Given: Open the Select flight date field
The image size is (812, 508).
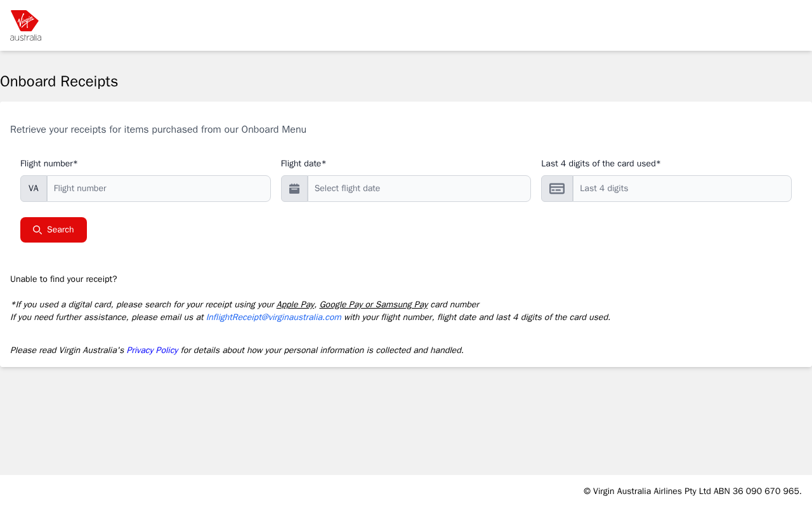Looking at the screenshot, I should click(x=419, y=189).
